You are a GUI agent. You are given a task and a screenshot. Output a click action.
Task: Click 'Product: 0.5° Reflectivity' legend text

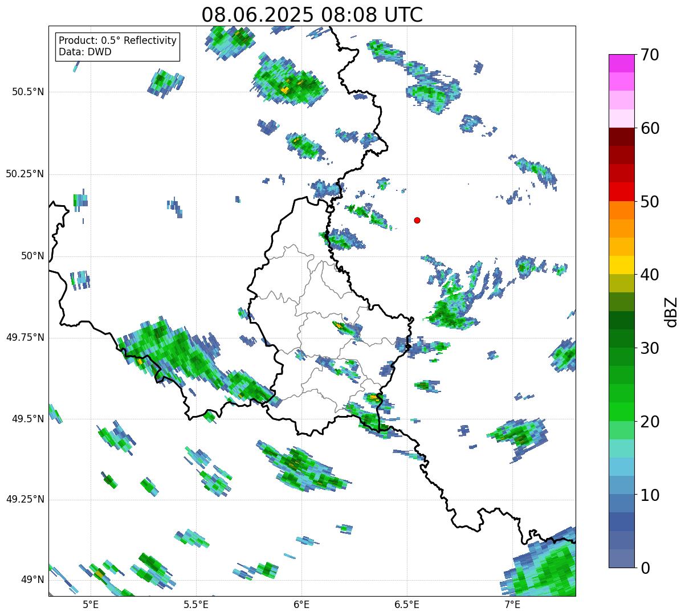point(118,41)
